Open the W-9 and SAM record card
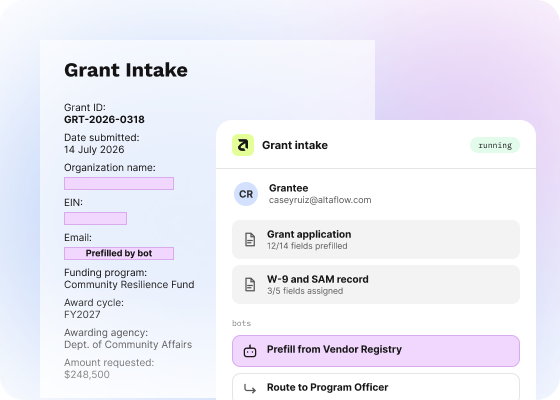The image size is (560, 400). pyautogui.click(x=376, y=284)
